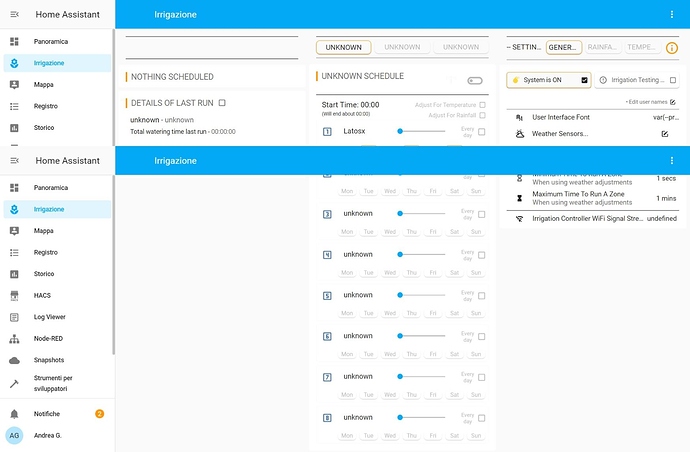Select the highlighted UNKNOWN schedule tab
The height and width of the screenshot is (452, 690).
pos(344,47)
